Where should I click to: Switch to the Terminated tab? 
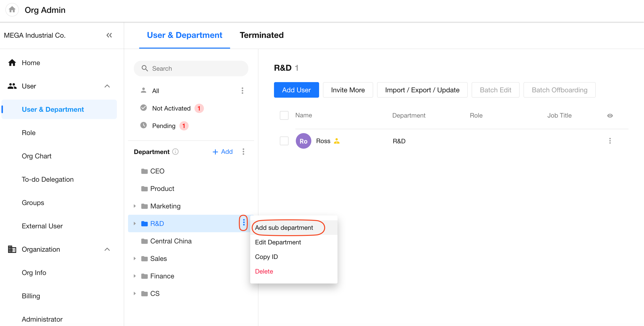point(261,35)
